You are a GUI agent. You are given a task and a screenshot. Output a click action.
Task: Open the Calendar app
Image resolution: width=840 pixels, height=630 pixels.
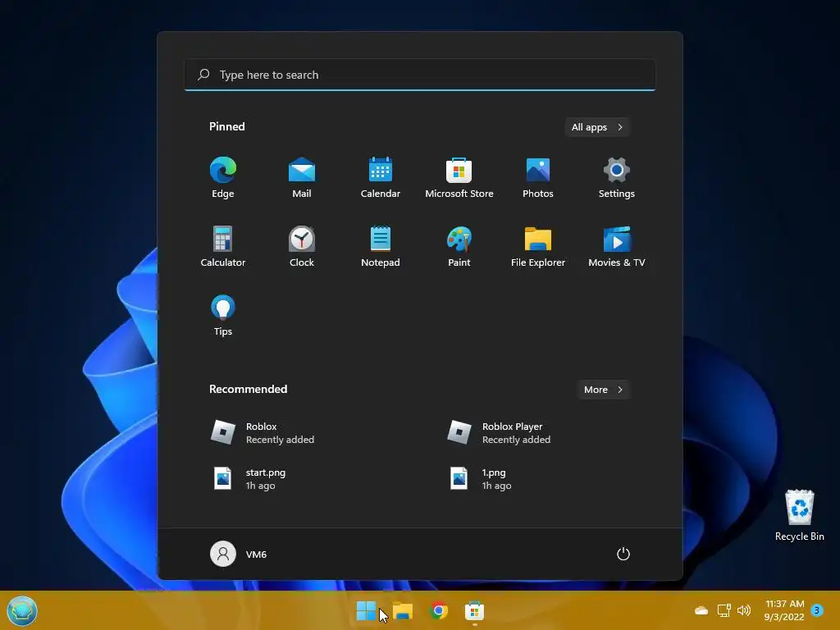[381, 178]
